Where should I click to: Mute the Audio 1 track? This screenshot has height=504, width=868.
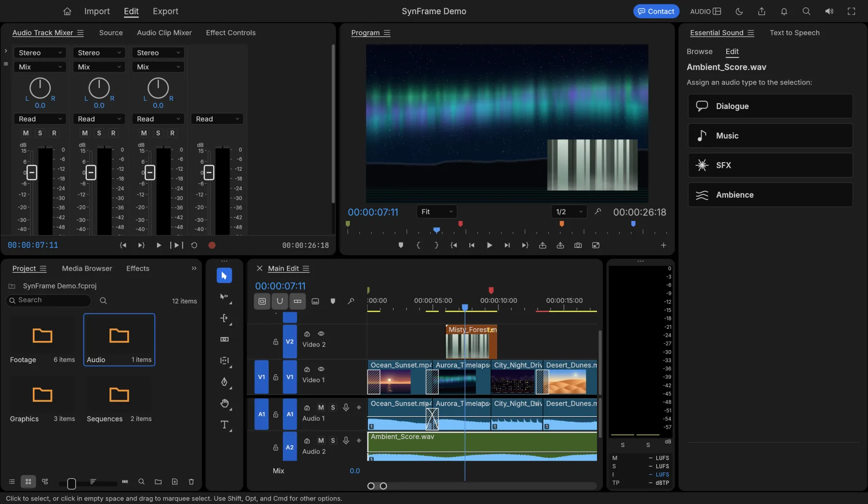pos(321,408)
